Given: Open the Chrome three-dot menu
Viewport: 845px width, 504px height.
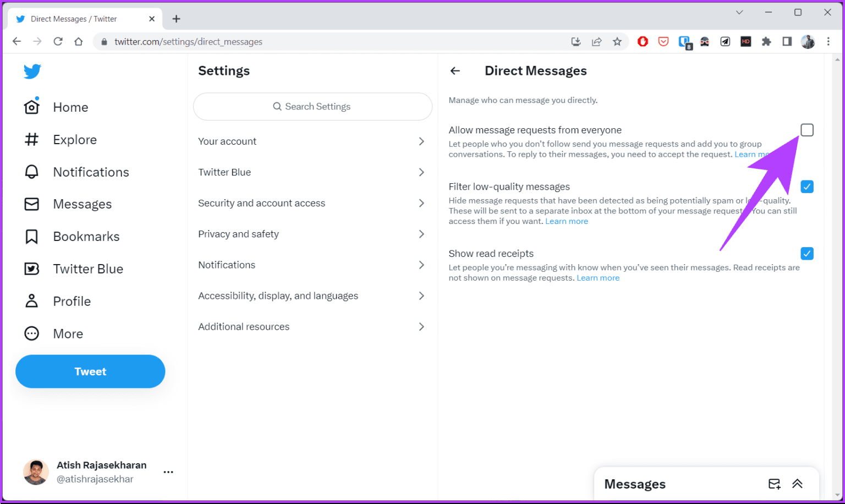Looking at the screenshot, I should pos(828,41).
